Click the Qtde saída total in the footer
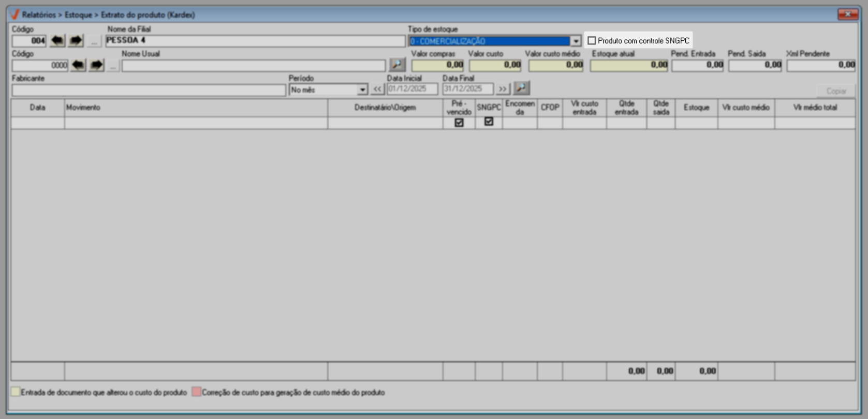The image size is (868, 419). click(x=661, y=371)
